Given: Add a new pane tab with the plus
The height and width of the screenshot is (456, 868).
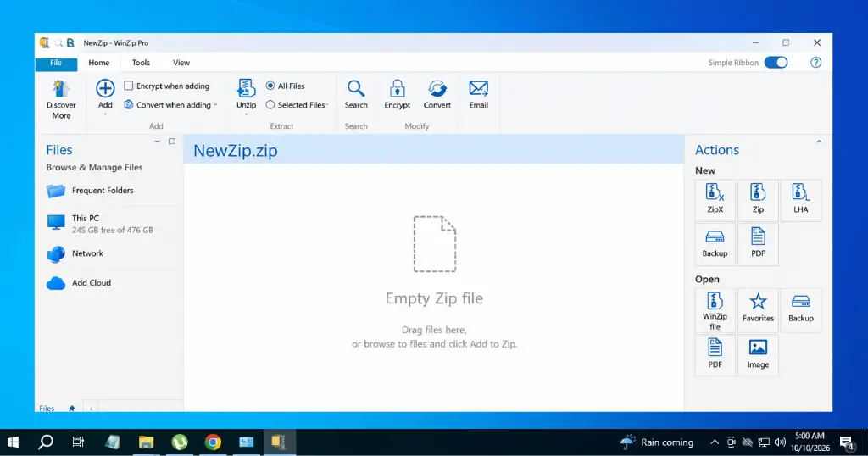Looking at the screenshot, I should 91,409.
